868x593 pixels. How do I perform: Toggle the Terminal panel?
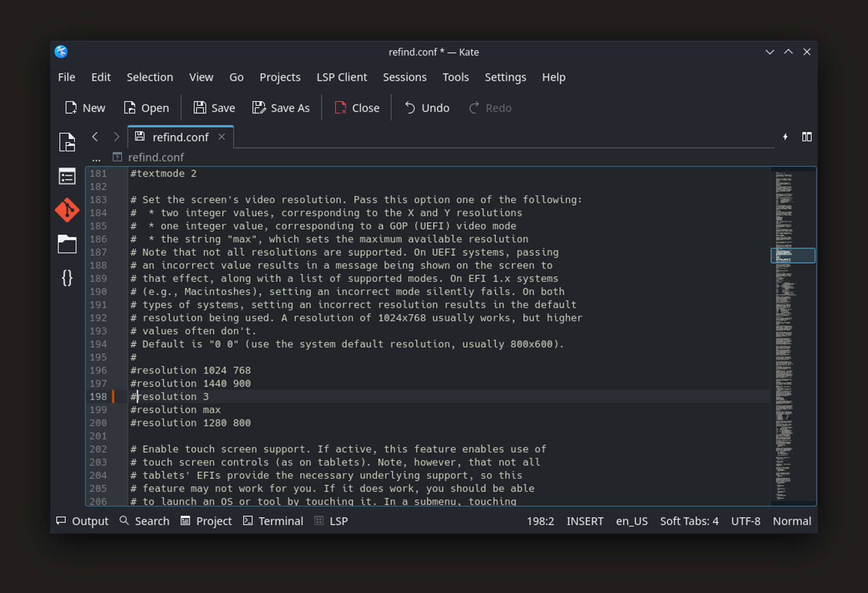pyautogui.click(x=273, y=521)
